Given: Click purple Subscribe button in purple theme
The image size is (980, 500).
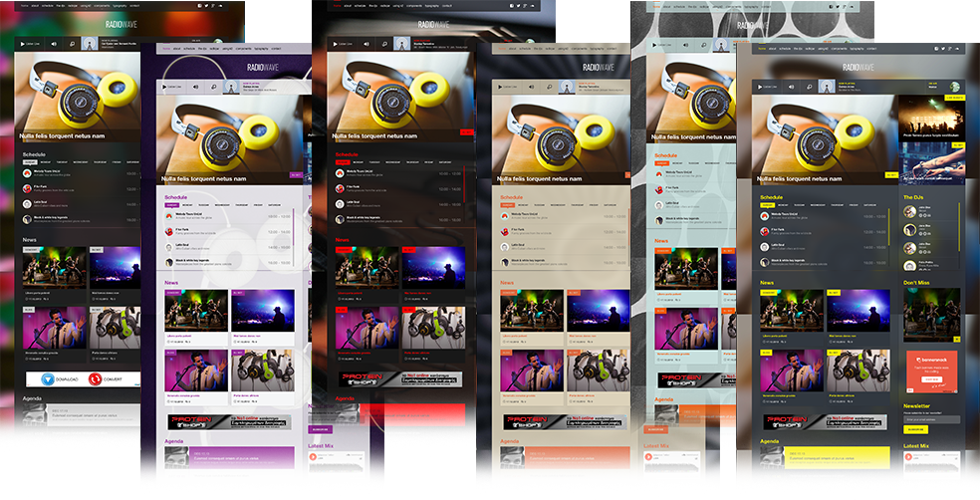Looking at the screenshot, I should 320,430.
